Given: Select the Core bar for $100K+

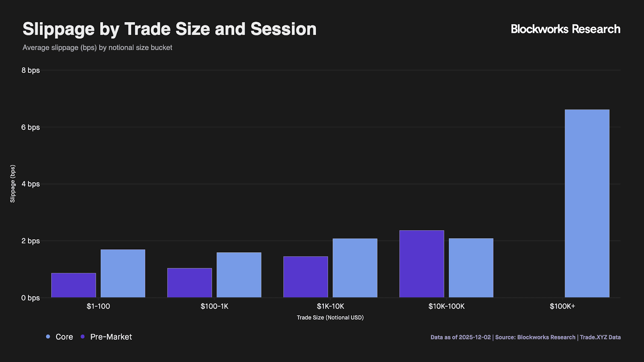Looking at the screenshot, I should click(x=587, y=204).
